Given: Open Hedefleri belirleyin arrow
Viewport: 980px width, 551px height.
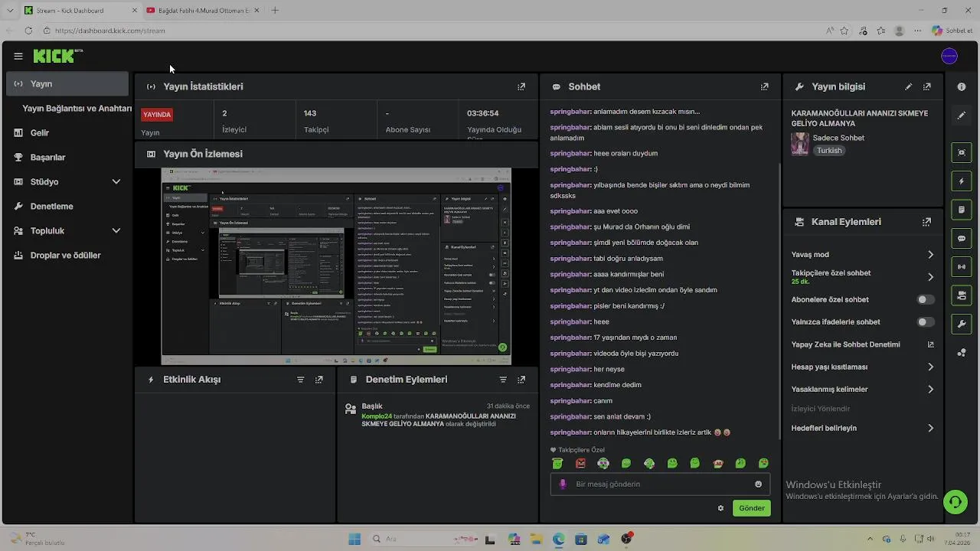Looking at the screenshot, I should coord(930,429).
